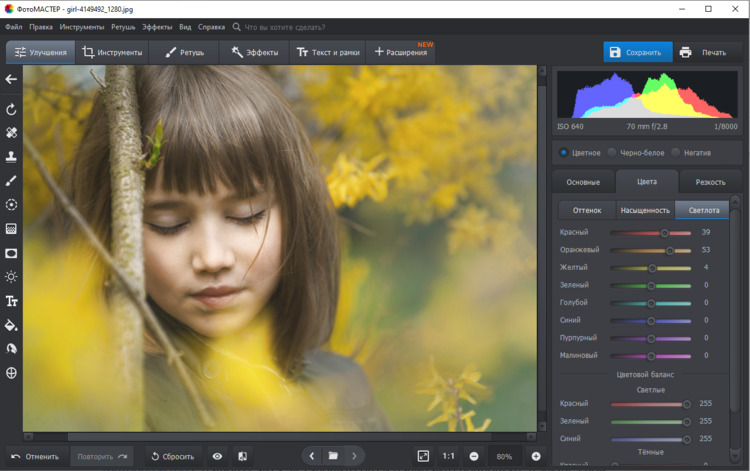Viewport: 750px width, 471px height.
Task: Select the healing brush (bandage) tool
Action: click(11, 132)
